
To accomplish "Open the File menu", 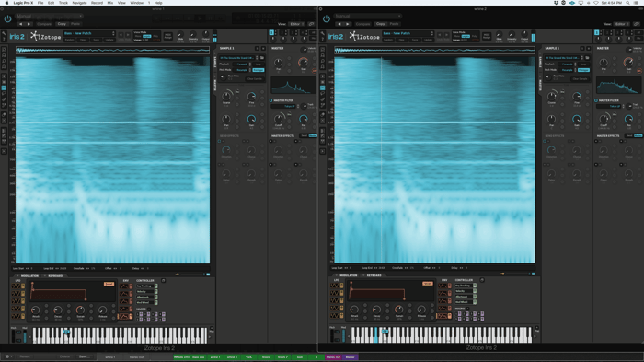I will pos(40,3).
